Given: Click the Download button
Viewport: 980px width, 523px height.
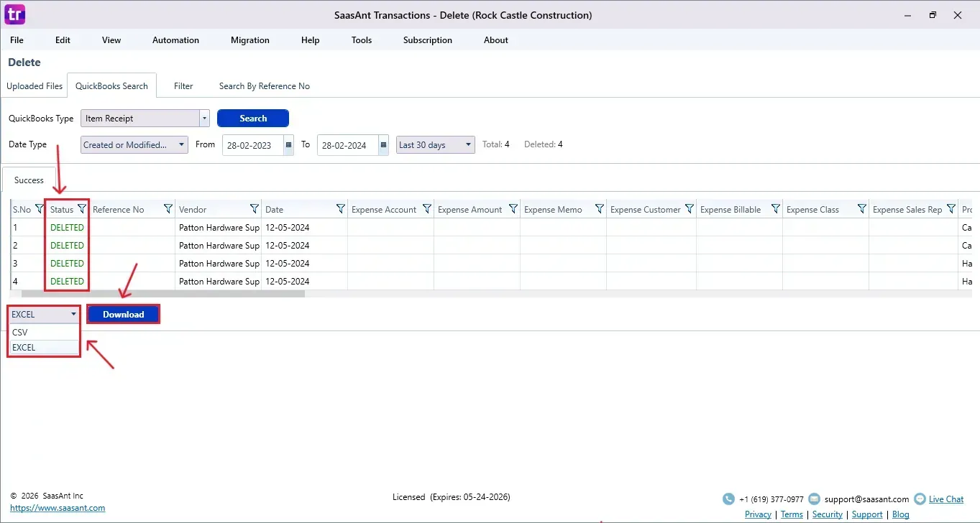Looking at the screenshot, I should 123,314.
